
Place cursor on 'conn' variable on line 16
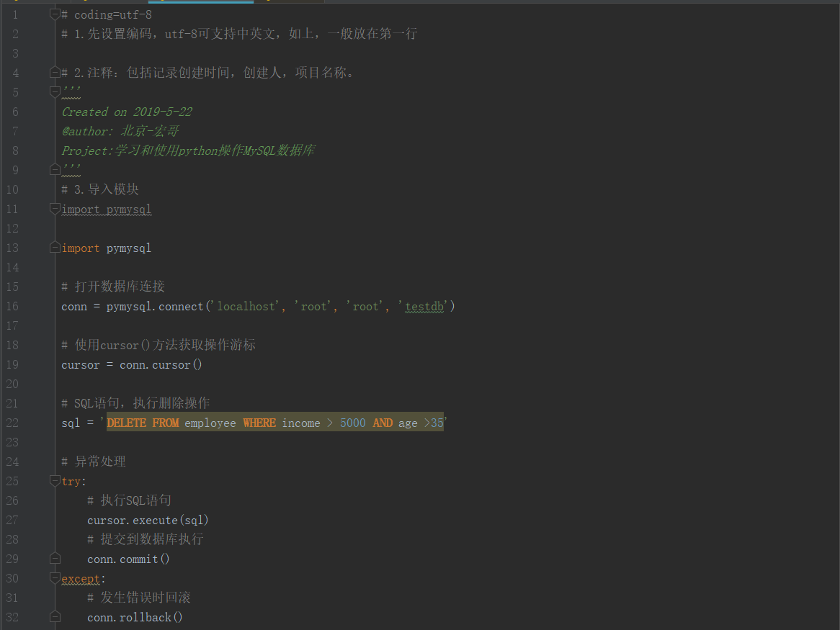point(74,307)
